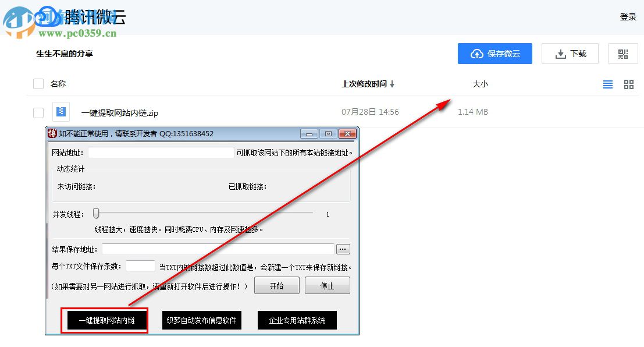Click inside the 网站地址 input field
Screen dimensions: 644x347
161,153
